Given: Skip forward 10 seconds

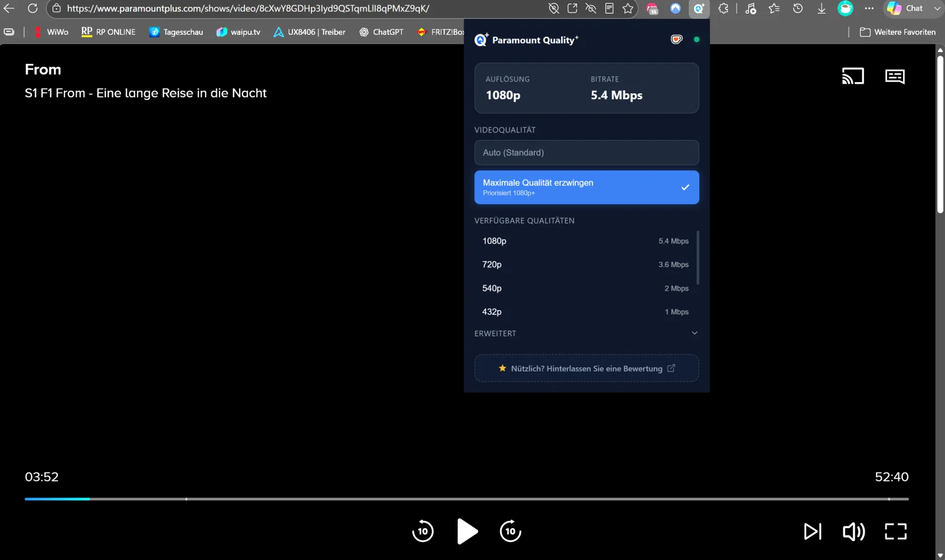Looking at the screenshot, I should 511,531.
